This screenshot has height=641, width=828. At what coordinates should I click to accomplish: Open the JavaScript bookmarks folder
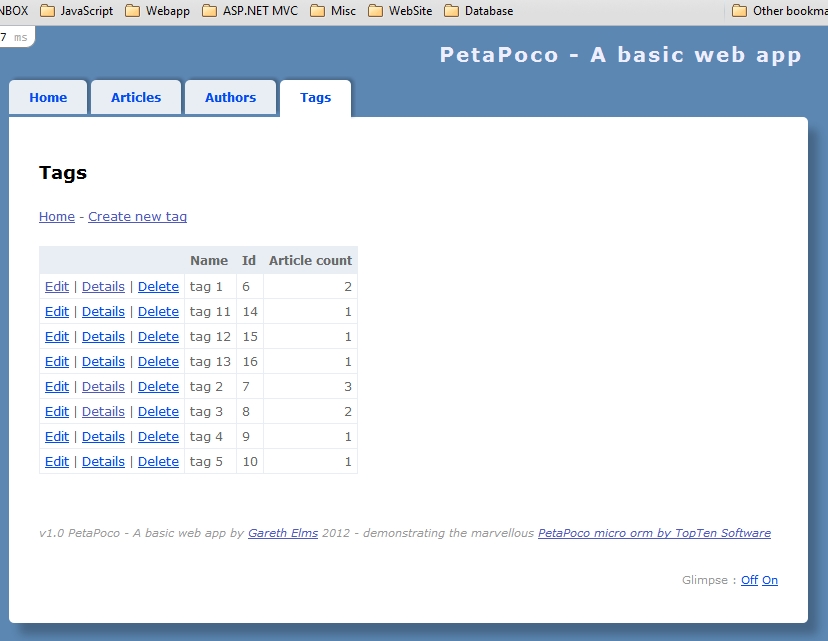click(x=77, y=11)
